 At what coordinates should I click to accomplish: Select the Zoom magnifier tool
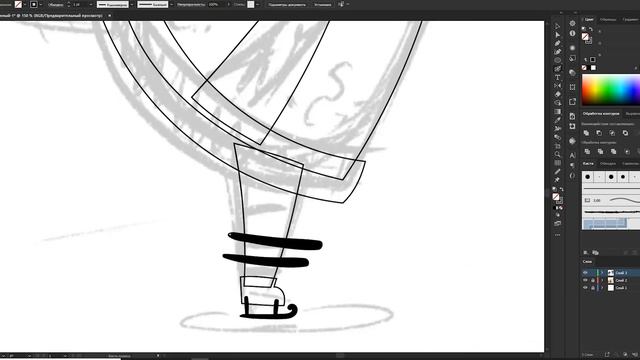click(558, 154)
